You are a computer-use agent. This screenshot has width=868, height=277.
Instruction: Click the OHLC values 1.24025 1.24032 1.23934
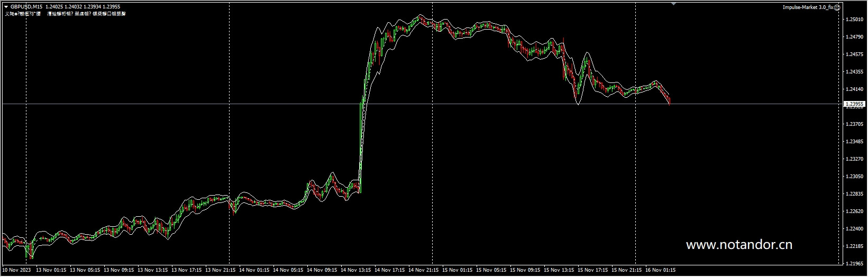pos(74,6)
